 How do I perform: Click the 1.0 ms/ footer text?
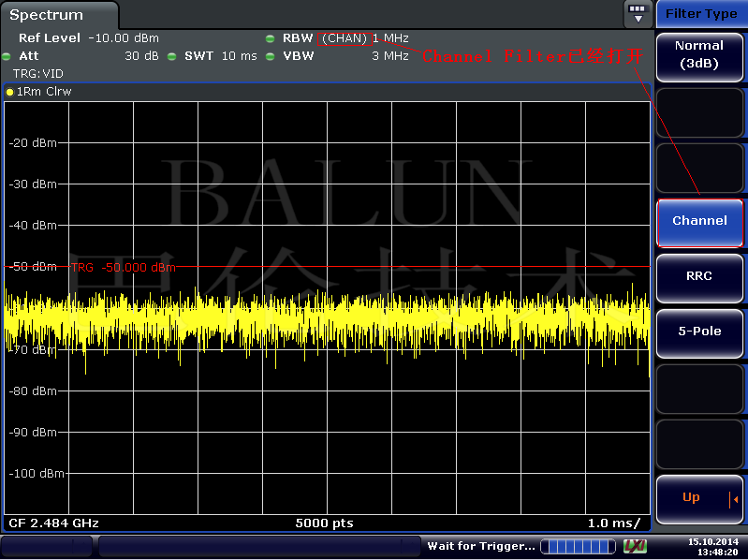point(614,523)
